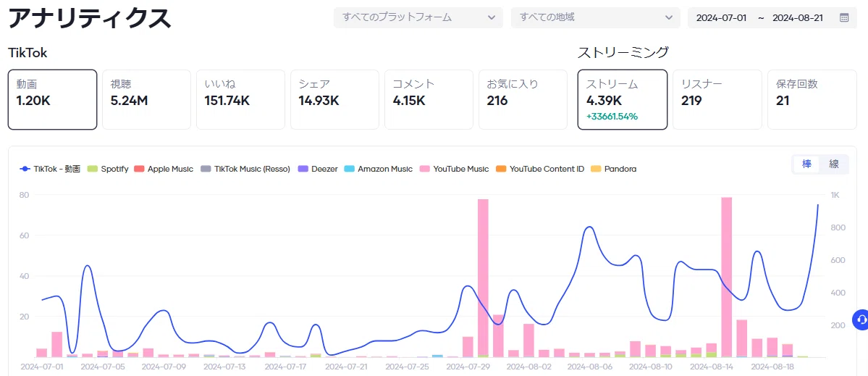Click the blue headset support icon

click(x=861, y=320)
